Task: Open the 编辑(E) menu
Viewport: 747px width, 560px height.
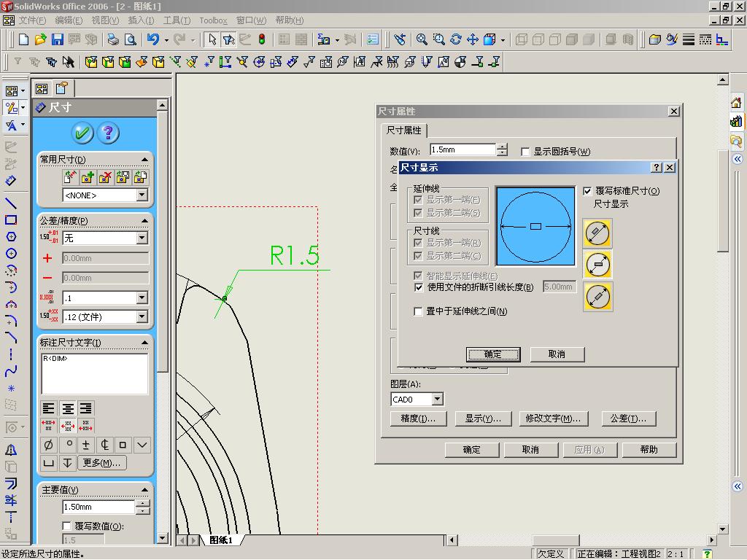Action: [x=69, y=20]
